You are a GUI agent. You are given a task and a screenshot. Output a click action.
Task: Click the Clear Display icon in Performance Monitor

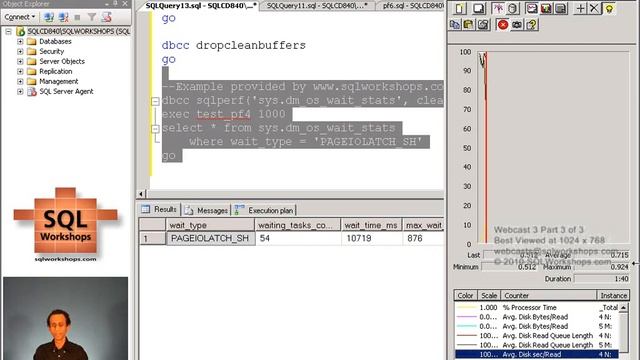pos(478,9)
